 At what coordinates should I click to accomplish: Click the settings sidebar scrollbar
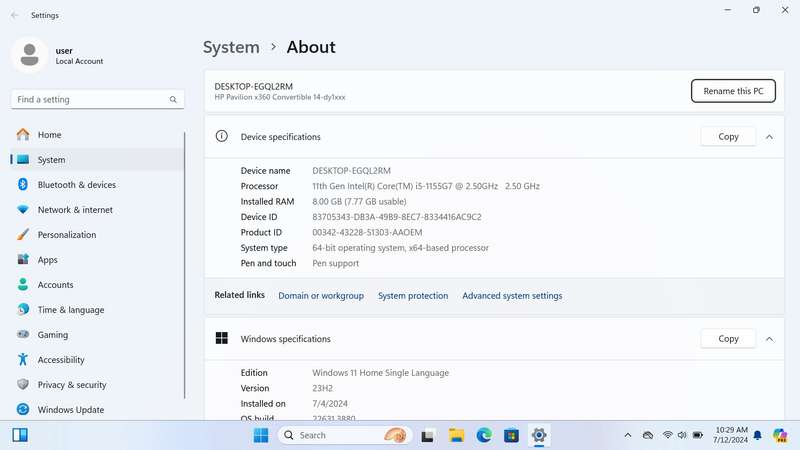pyautogui.click(x=184, y=265)
